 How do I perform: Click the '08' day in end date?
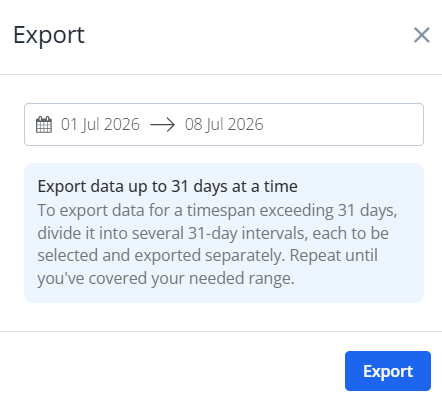(193, 124)
